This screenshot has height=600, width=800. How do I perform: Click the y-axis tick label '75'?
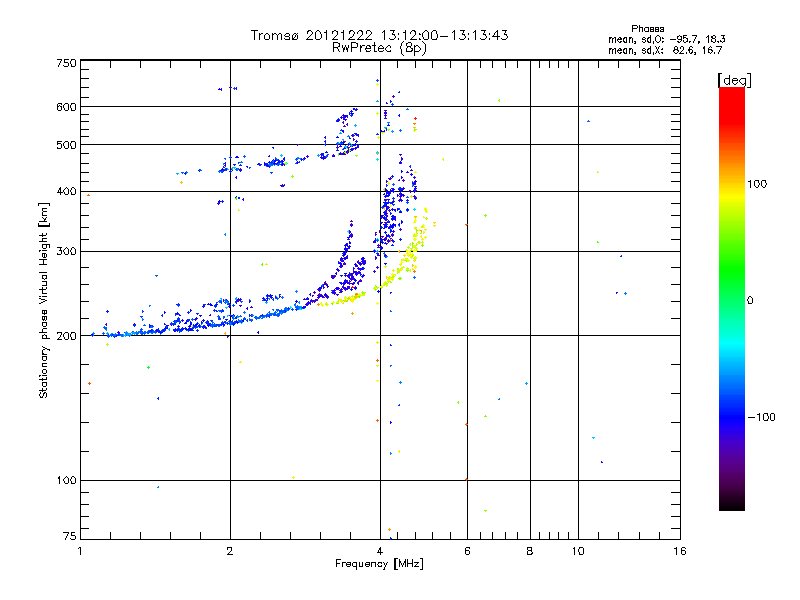70,536
